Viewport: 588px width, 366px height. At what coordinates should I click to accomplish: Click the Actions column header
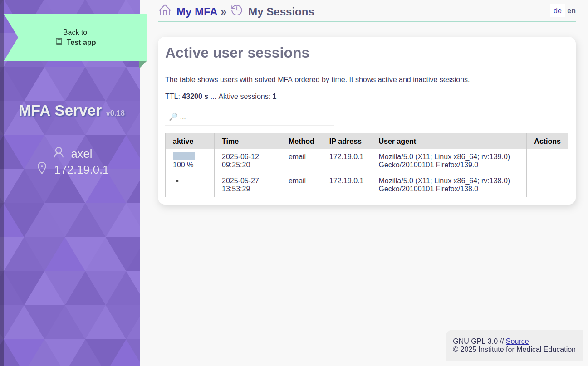[547, 141]
